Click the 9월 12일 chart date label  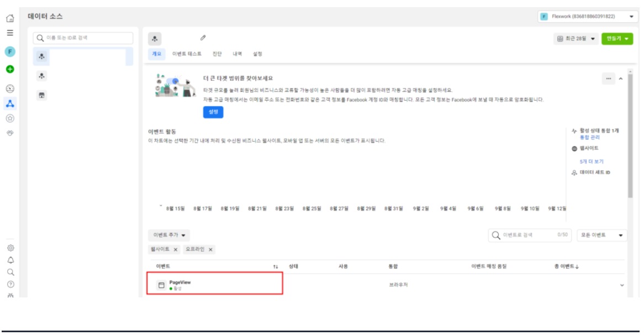click(557, 209)
